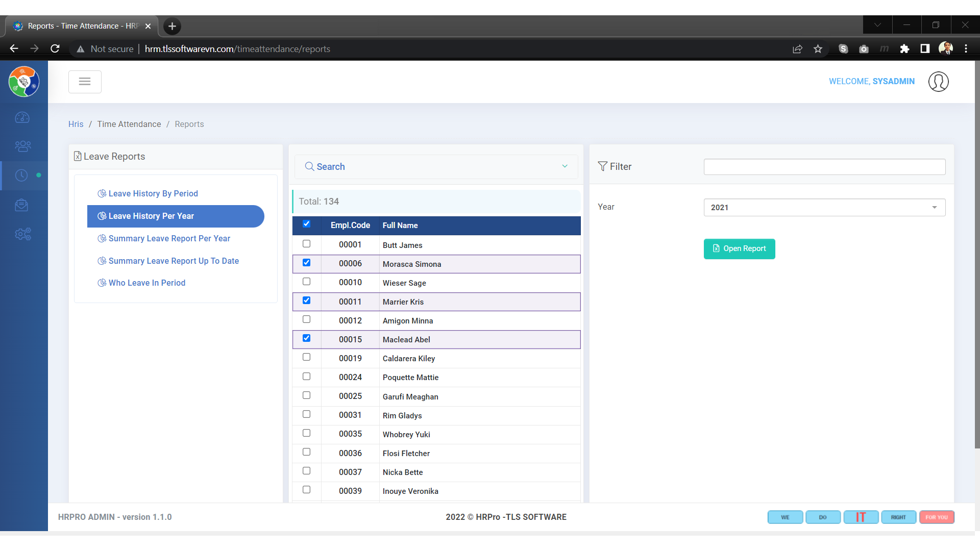Open the Time Attendance clock icon

[x=22, y=175]
